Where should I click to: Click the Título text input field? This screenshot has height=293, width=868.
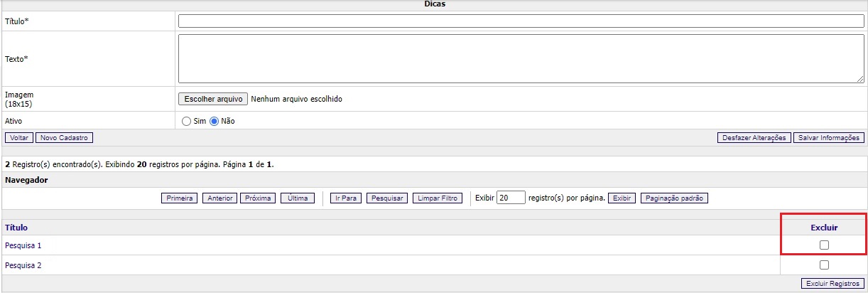click(521, 21)
